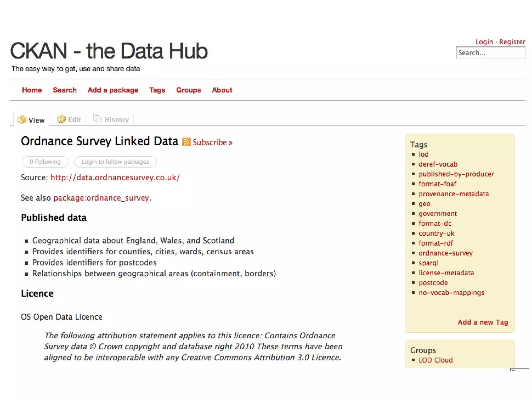532x399 pixels.
Task: Click the RSS feed icon beside Subscribe
Action: 186,142
